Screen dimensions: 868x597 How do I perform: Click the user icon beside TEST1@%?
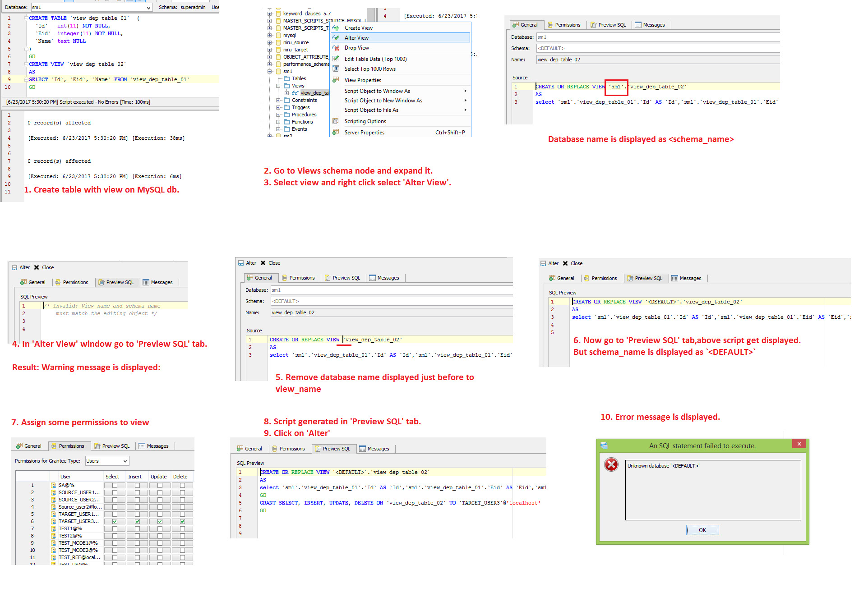click(x=54, y=528)
